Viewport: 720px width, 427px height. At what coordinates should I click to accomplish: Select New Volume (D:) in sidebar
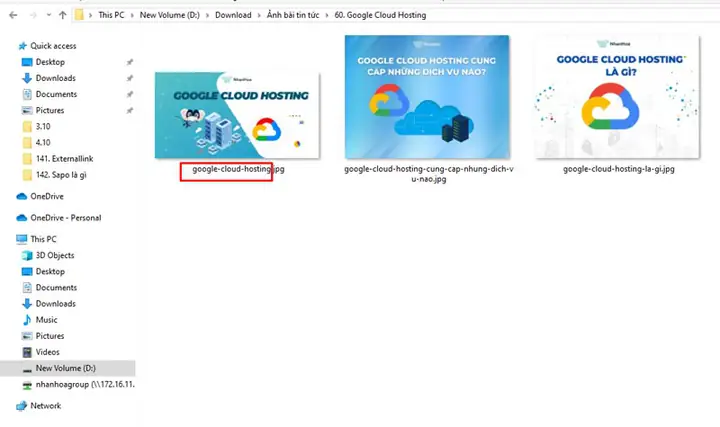pyautogui.click(x=68, y=368)
